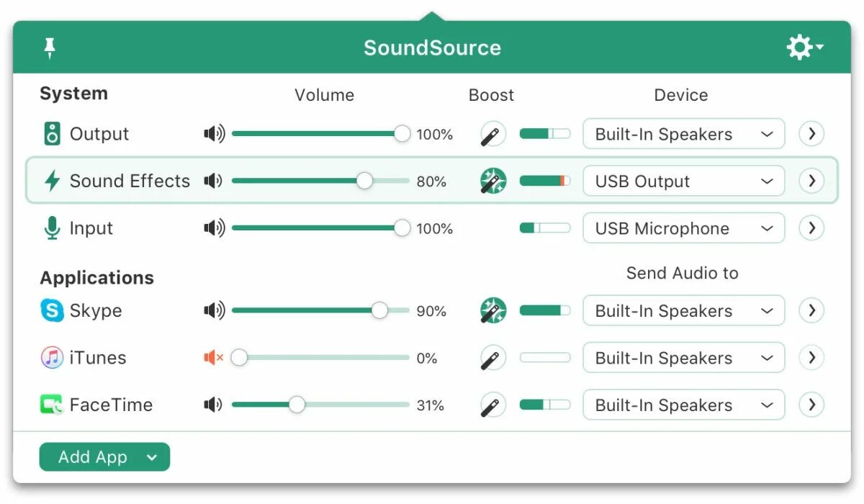Click the SoundSource title text
The image size is (864, 504).
432,48
